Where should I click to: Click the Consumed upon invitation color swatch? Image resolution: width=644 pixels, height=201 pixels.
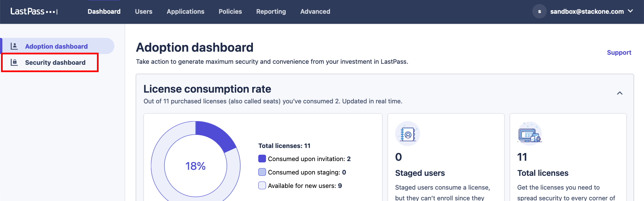click(262, 158)
